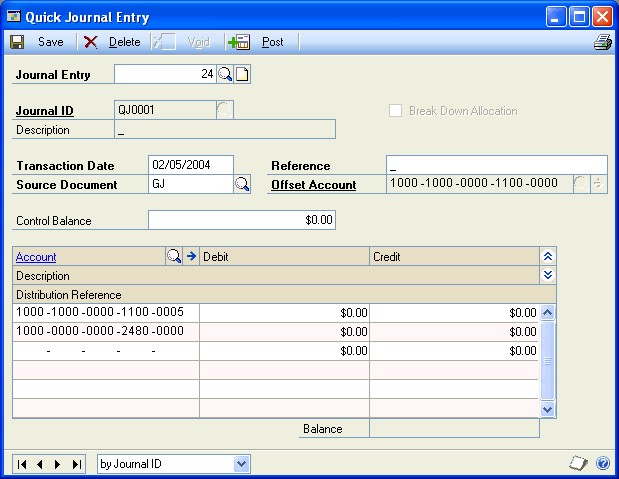Click grid scrollbar up arrow
The height and width of the screenshot is (479, 619).
click(x=547, y=313)
